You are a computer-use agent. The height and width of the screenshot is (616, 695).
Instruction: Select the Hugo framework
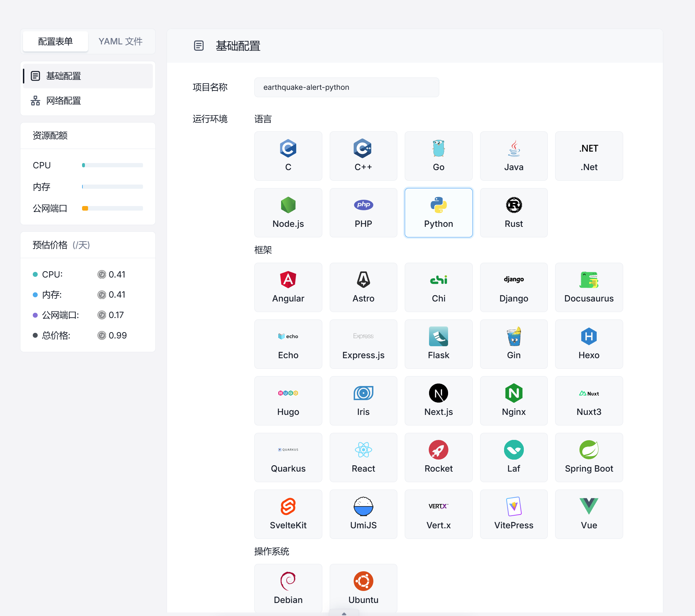click(288, 401)
